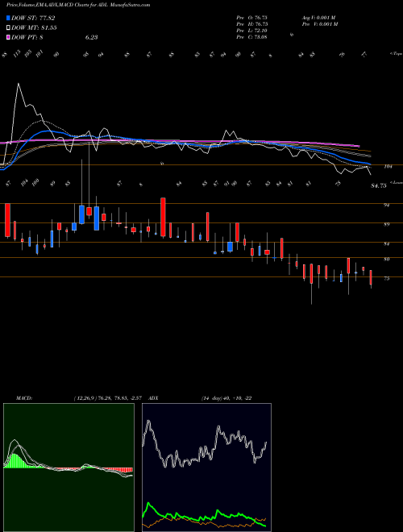This screenshot has width=403, height=532.
Task: Click the 94 price axis label
Action: pyautogui.click(x=387, y=205)
